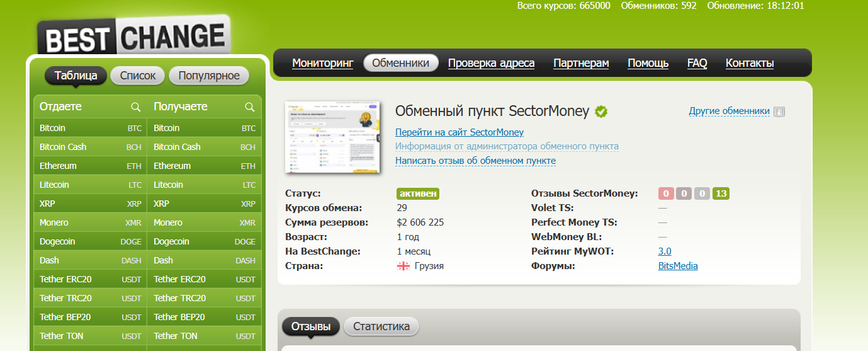The image size is (868, 351).
Task: Select Bitcoin in the Отдаете column
Action: [x=90, y=128]
